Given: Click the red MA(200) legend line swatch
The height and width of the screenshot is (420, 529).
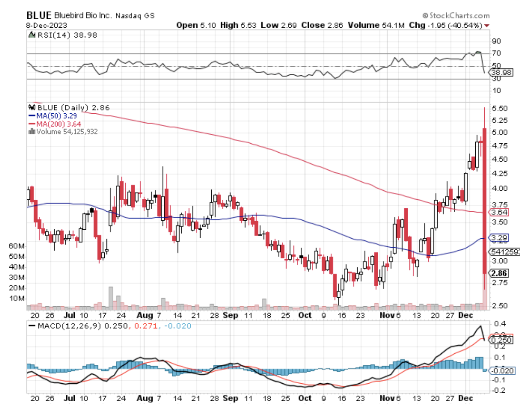Looking at the screenshot, I should (31, 124).
